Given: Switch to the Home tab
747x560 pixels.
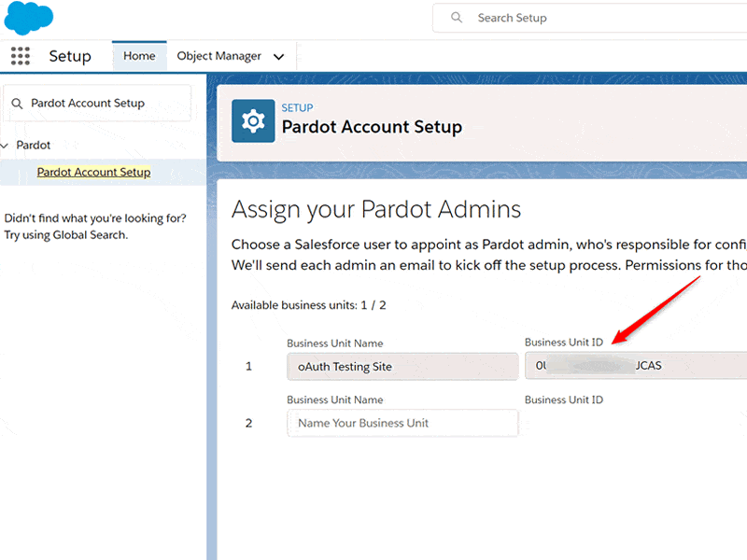Looking at the screenshot, I should click(139, 56).
